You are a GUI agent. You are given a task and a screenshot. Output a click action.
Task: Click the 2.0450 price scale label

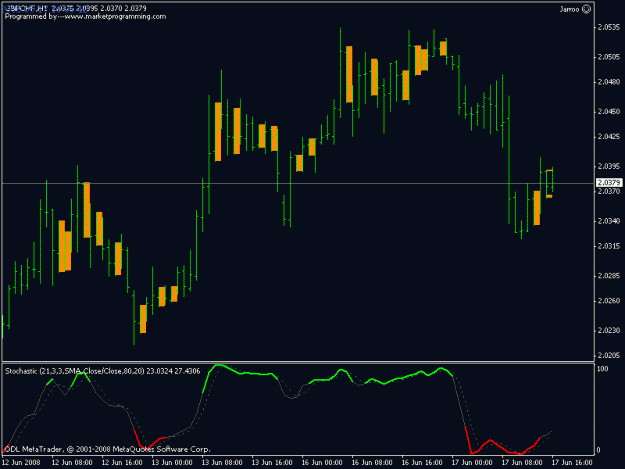(x=609, y=111)
